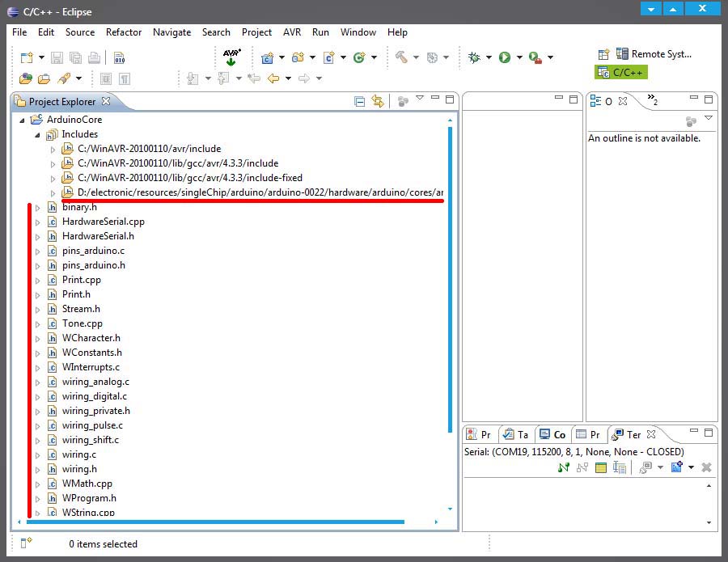This screenshot has height=562, width=728.
Task: Switch to the Ta (Tasks) tab
Action: coord(516,434)
